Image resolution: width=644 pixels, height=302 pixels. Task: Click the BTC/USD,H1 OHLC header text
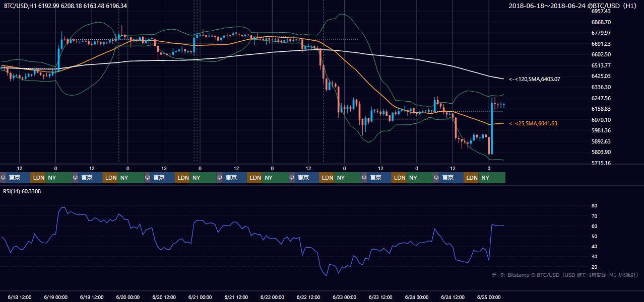point(66,6)
